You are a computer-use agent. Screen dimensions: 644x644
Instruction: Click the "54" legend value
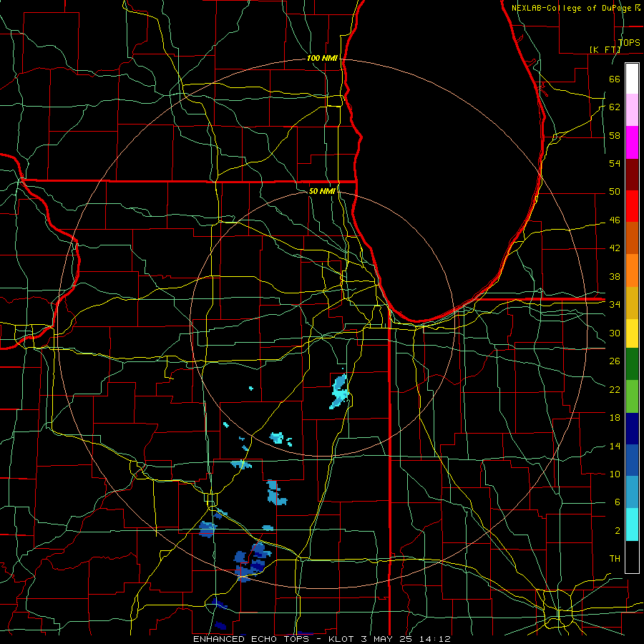click(x=615, y=163)
